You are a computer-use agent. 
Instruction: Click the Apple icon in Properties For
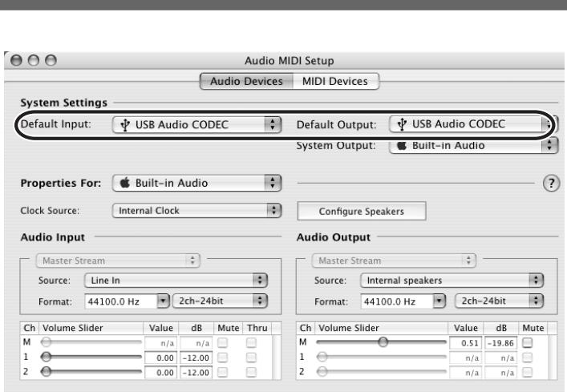coord(125,183)
